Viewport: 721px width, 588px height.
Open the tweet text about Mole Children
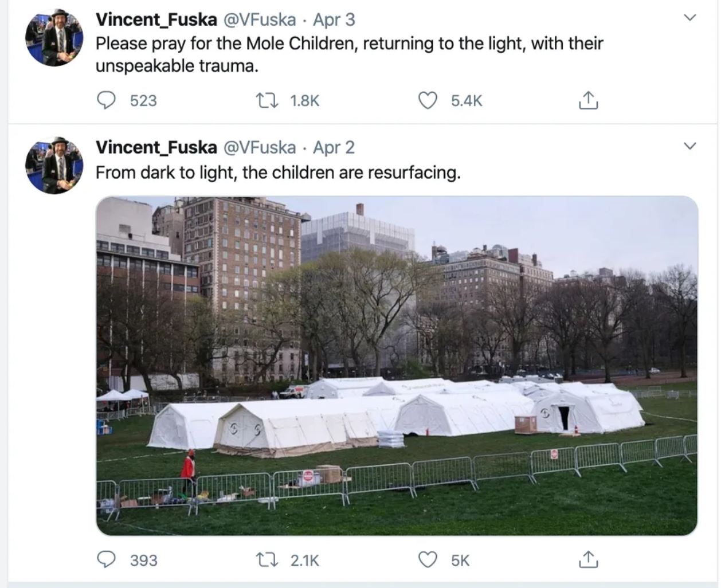[x=349, y=54]
